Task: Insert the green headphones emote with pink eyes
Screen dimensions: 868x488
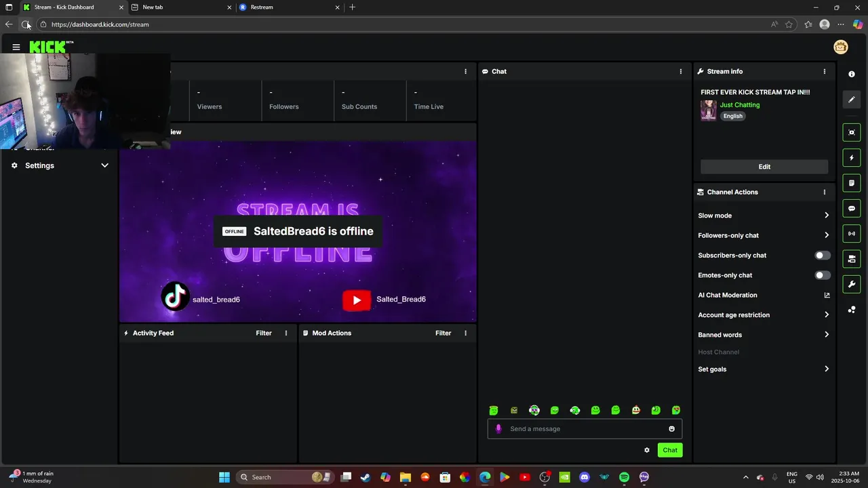Action: click(534, 410)
